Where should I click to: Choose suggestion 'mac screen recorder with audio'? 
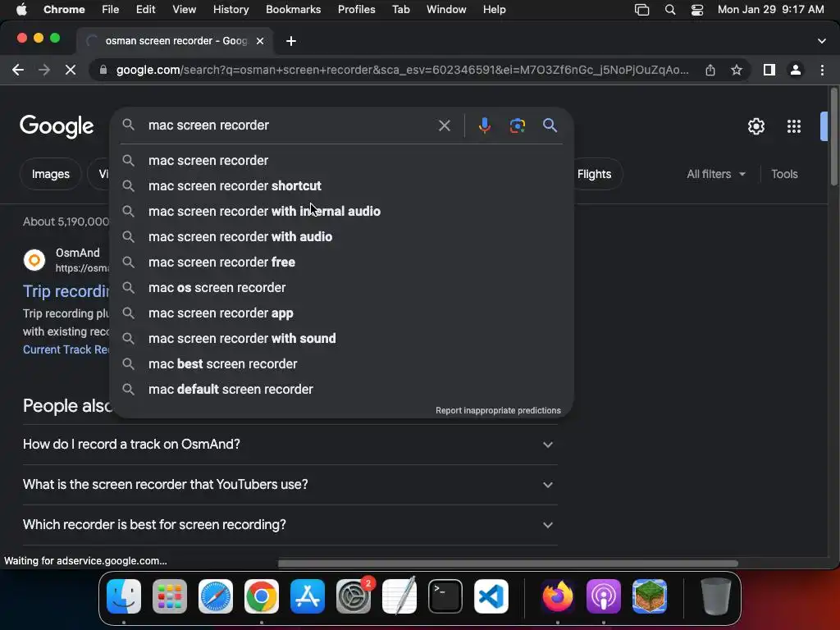coord(342,237)
